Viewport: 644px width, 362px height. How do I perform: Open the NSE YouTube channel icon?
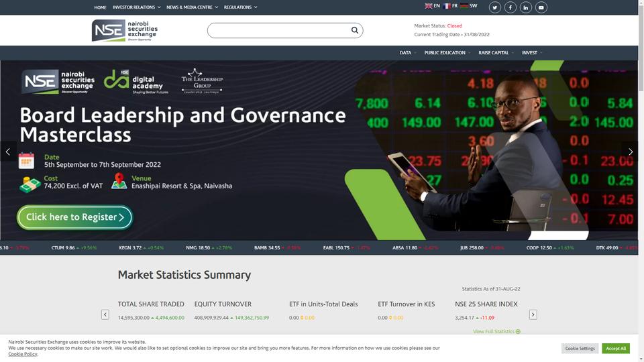coord(541,7)
